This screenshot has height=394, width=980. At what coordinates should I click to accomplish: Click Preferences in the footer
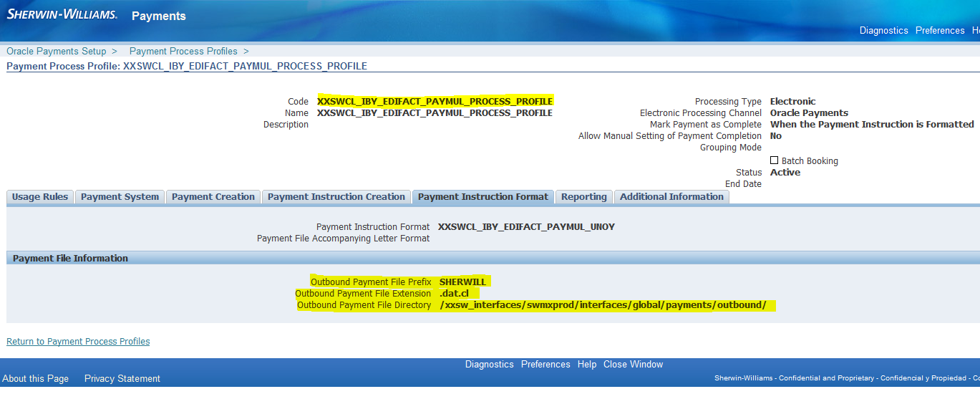pos(545,365)
